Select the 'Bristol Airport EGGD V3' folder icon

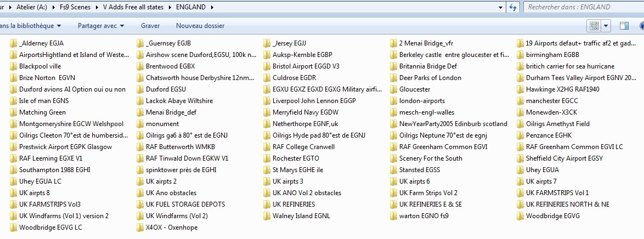tap(267, 66)
